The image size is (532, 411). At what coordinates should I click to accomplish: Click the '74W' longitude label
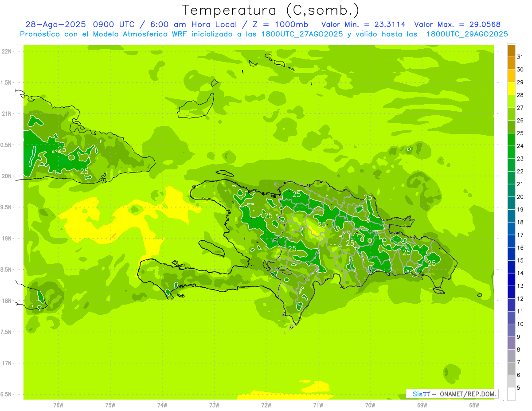[162, 405]
